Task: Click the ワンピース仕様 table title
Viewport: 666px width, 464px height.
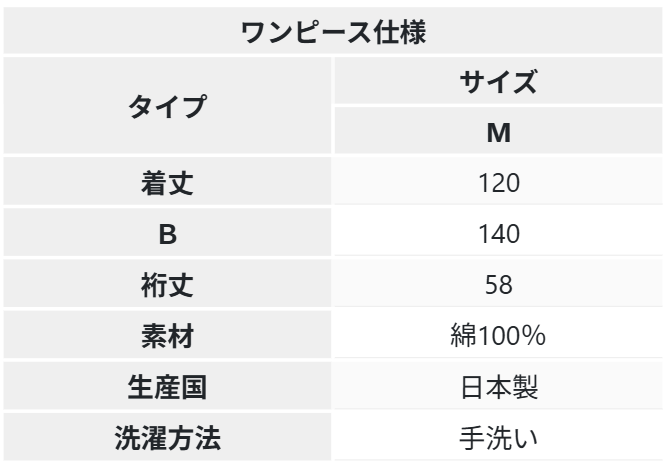Action: 333,32
